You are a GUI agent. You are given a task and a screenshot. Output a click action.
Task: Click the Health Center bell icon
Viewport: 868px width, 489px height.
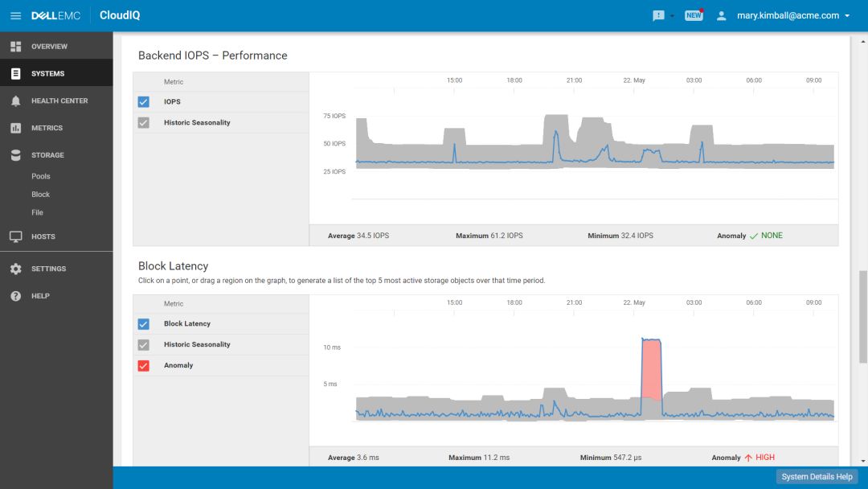[15, 101]
